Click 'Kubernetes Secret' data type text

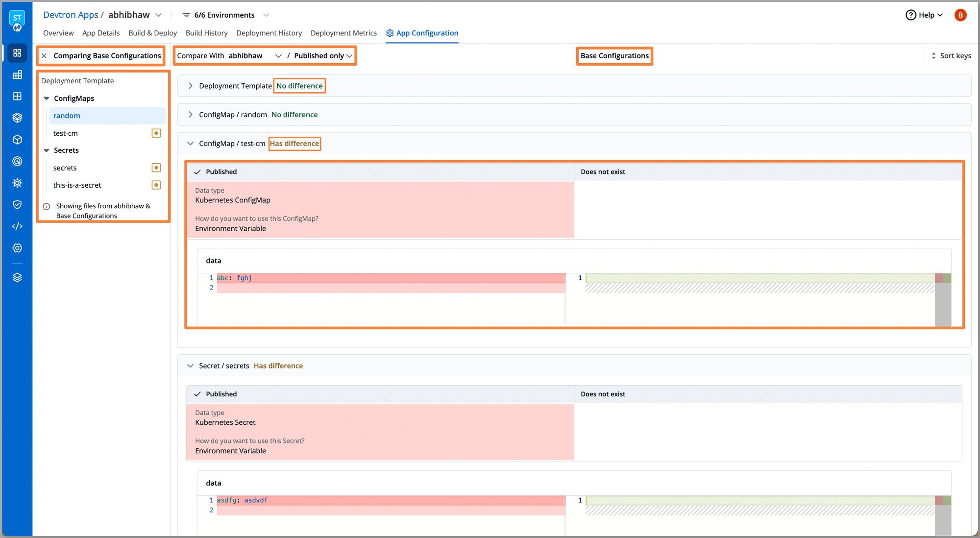[x=225, y=423]
